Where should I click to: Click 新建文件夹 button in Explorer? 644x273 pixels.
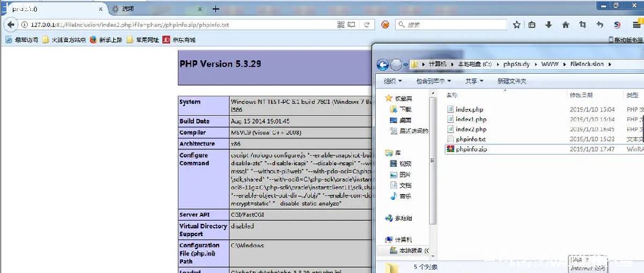pyautogui.click(x=511, y=81)
